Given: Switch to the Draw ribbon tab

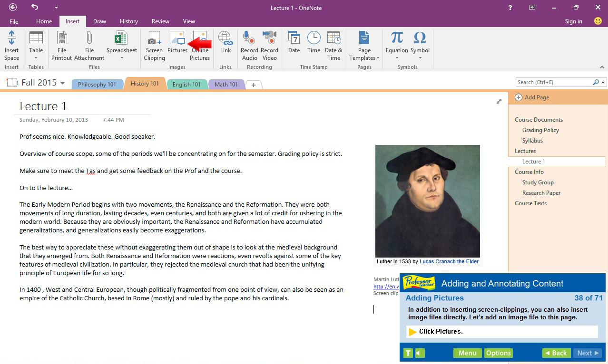Looking at the screenshot, I should tap(99, 21).
